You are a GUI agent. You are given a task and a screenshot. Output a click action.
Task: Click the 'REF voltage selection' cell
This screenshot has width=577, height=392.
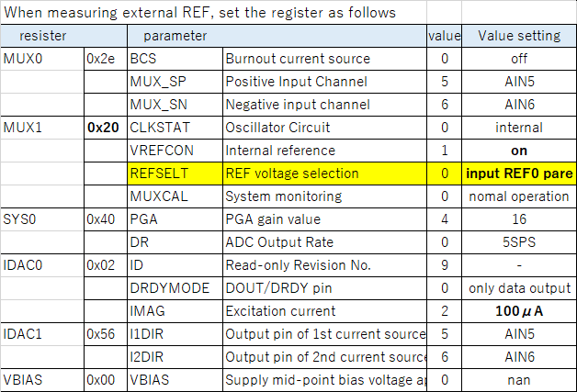pos(324,174)
